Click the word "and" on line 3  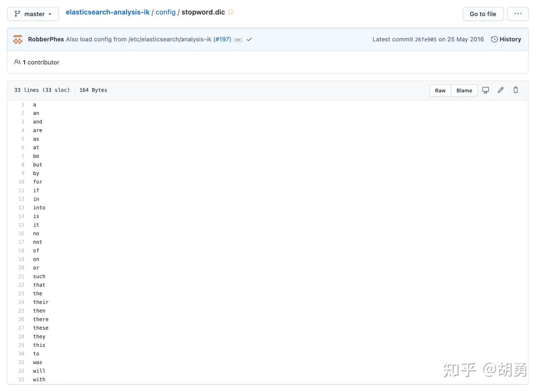(x=38, y=122)
